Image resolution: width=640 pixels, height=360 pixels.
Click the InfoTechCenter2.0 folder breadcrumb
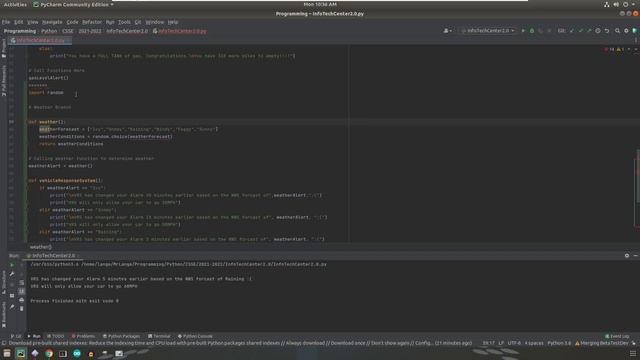click(x=127, y=31)
